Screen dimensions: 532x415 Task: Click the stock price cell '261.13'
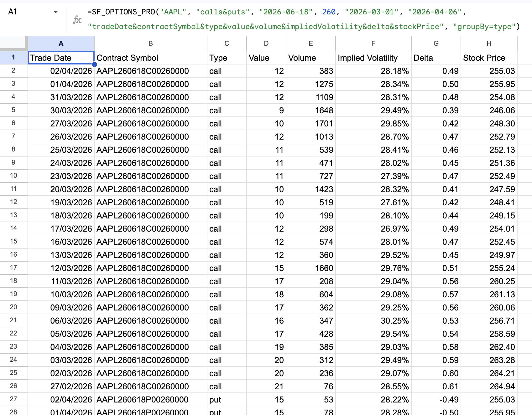coord(489,295)
